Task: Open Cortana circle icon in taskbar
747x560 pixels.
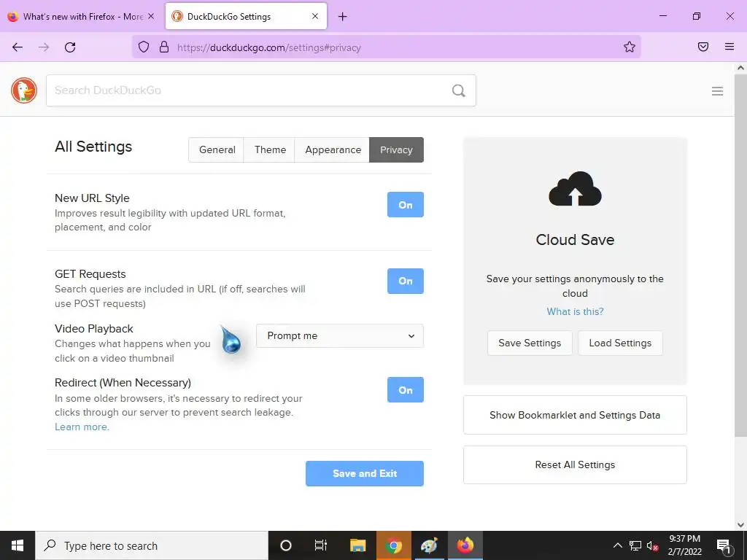Action: coord(286,545)
